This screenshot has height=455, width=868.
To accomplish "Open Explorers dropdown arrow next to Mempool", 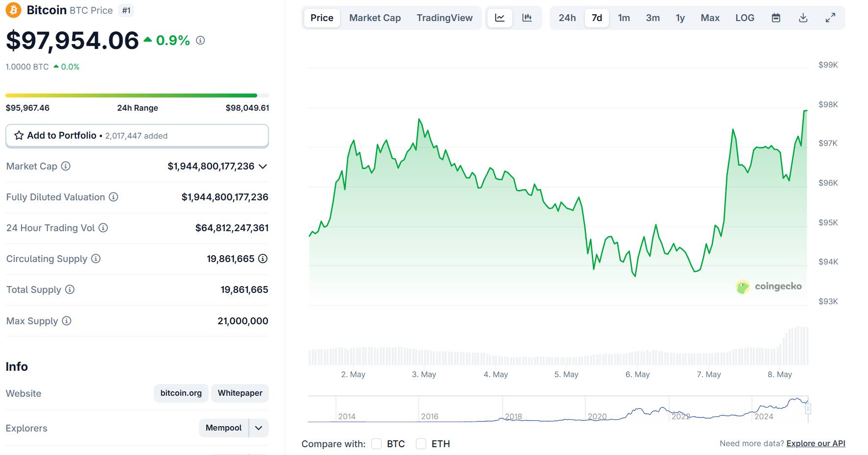I will (x=259, y=428).
